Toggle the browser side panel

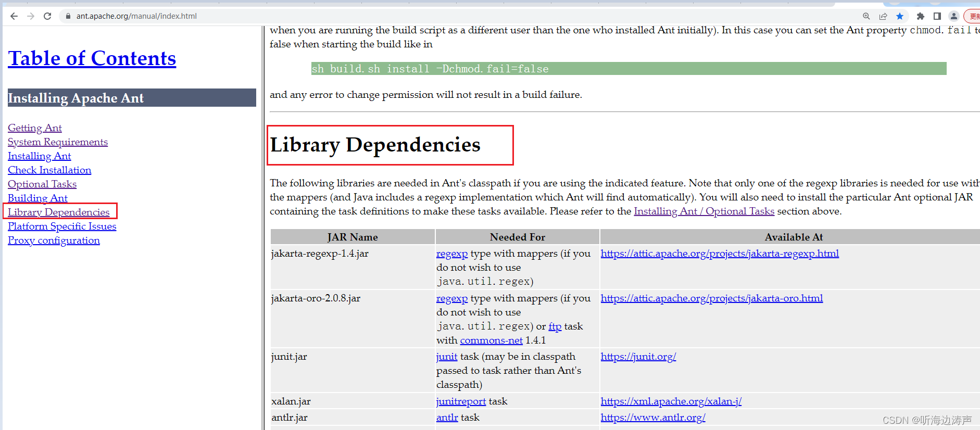tap(937, 16)
